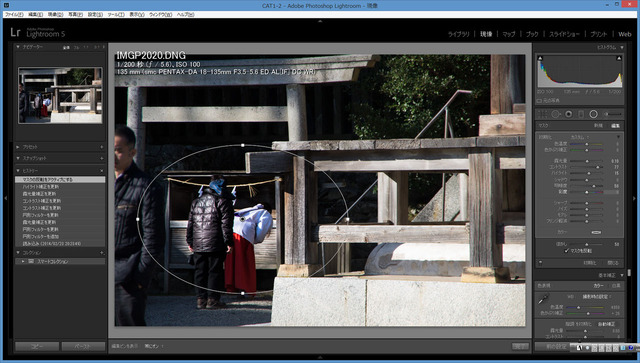Screen dimensions: 640x363
Task: Click plus icon to add a preset
Action: point(102,147)
